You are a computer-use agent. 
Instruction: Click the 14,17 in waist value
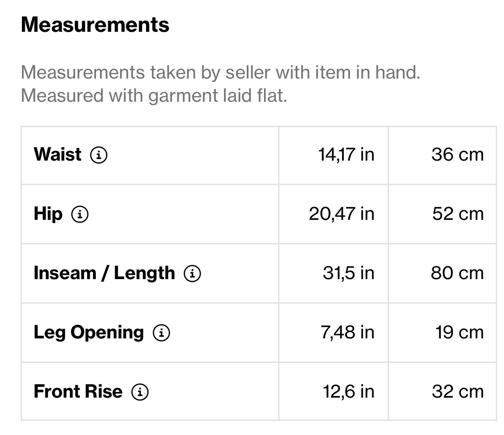click(346, 155)
